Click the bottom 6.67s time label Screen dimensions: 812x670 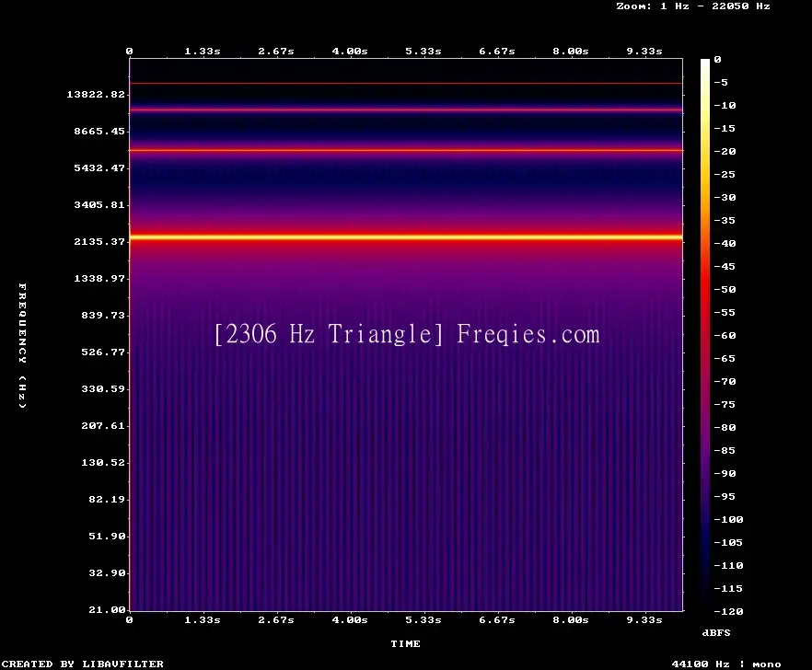pos(496,619)
